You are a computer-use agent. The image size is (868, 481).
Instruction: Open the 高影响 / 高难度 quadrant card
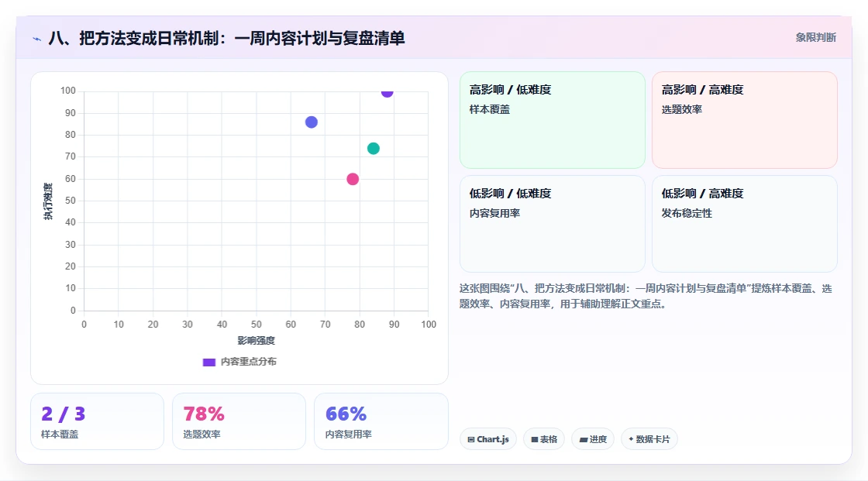pyautogui.click(x=745, y=119)
